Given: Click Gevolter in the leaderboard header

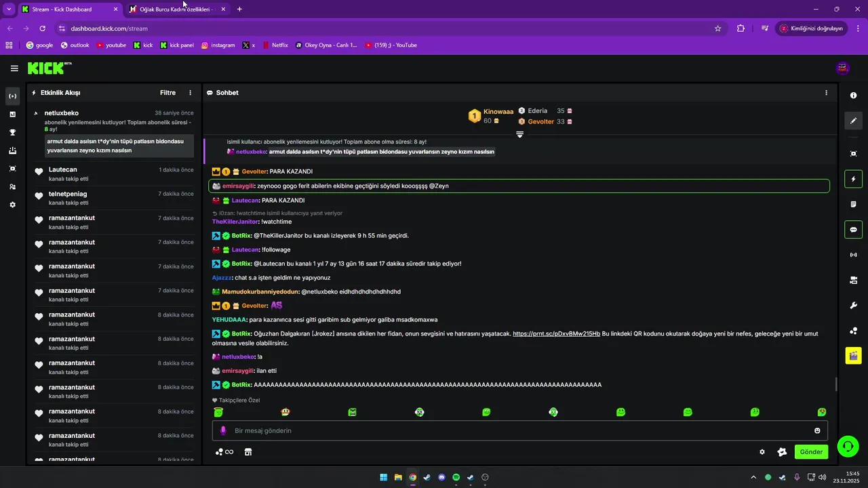Looking at the screenshot, I should (x=540, y=121).
